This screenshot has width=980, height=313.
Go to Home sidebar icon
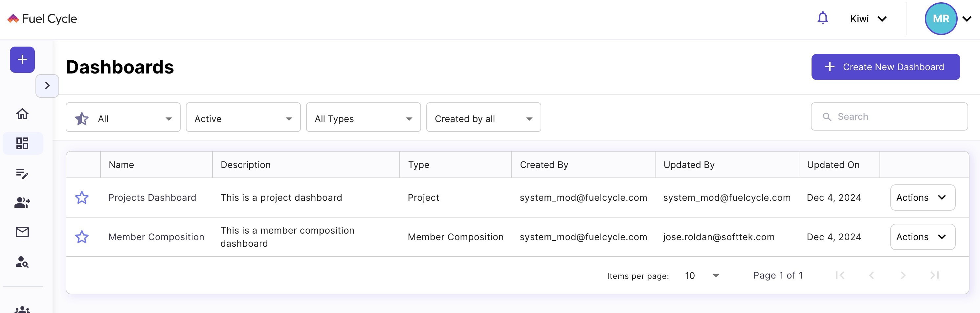pyautogui.click(x=22, y=114)
